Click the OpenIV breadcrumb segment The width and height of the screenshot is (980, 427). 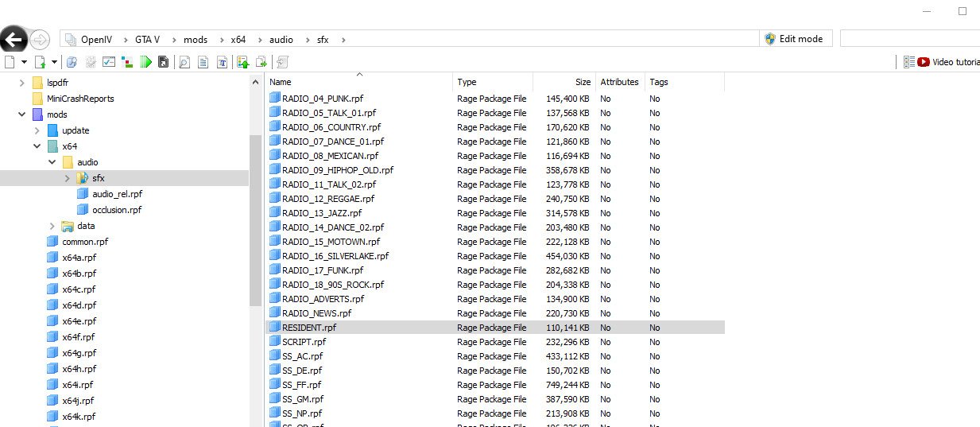pyautogui.click(x=97, y=39)
